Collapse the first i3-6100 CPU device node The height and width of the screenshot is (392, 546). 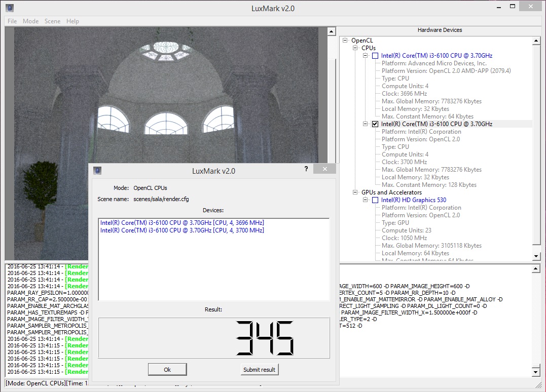(366, 56)
